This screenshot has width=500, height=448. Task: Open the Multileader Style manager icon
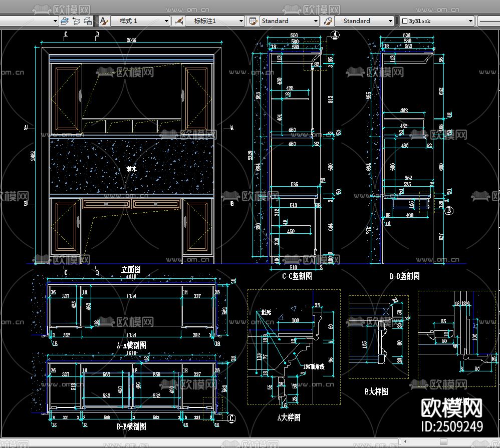click(x=328, y=21)
